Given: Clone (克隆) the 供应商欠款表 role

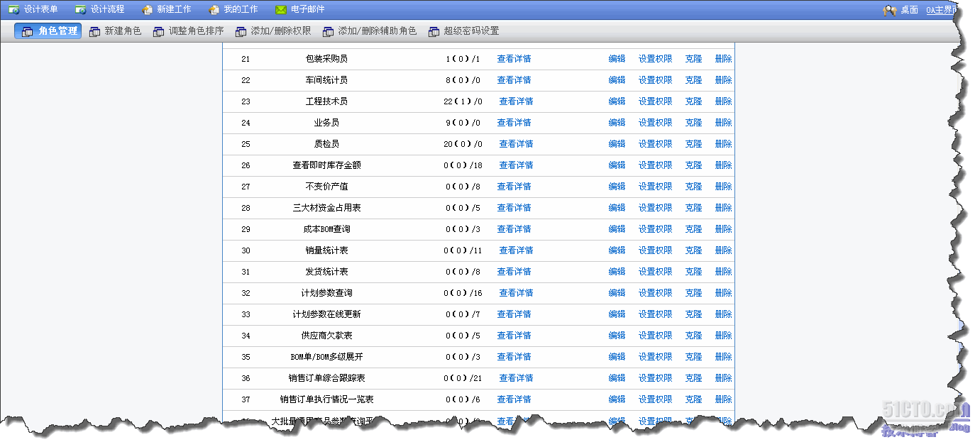Looking at the screenshot, I should tap(693, 336).
